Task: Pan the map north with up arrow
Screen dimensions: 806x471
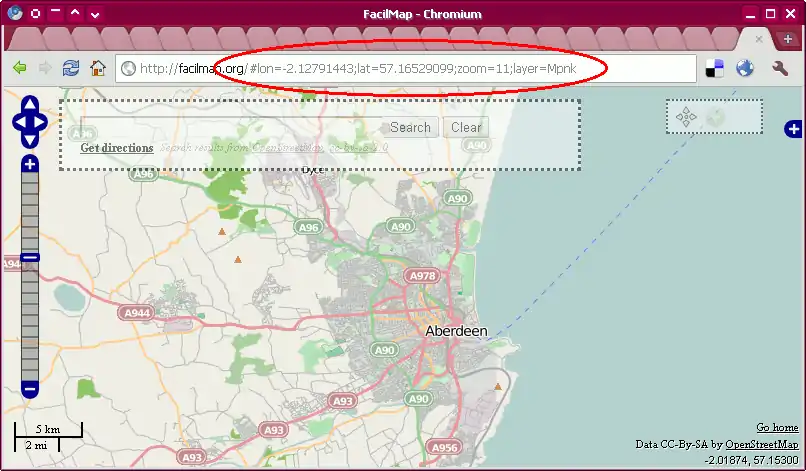Action: (x=30, y=104)
